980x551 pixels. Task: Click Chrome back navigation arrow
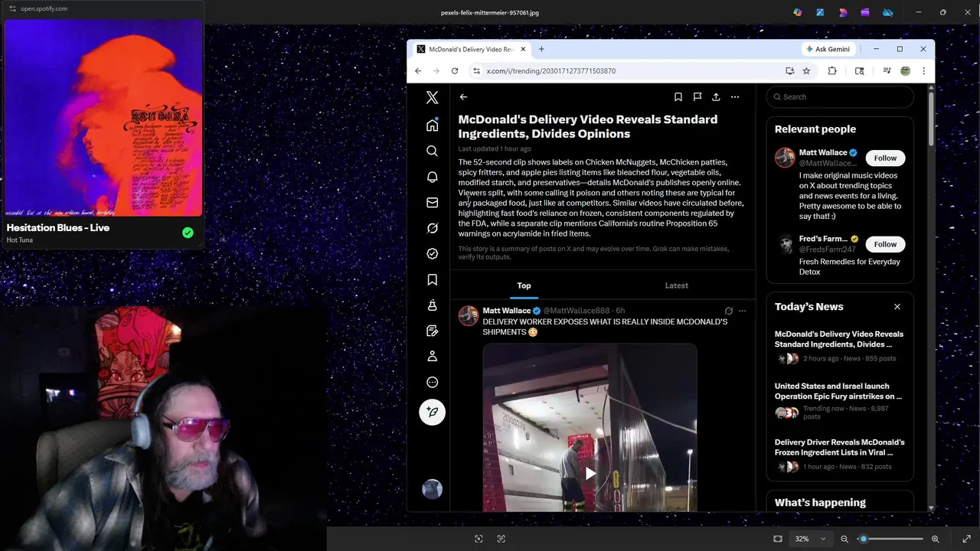pyautogui.click(x=417, y=70)
